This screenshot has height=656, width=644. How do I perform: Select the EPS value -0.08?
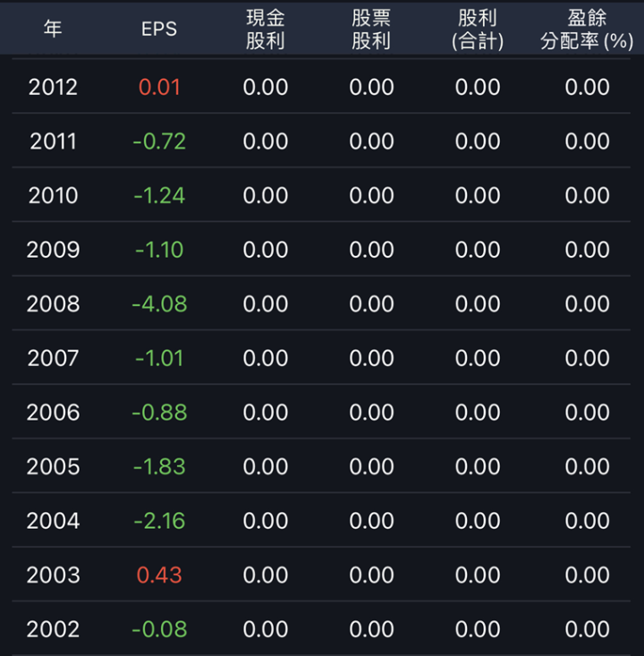click(159, 629)
